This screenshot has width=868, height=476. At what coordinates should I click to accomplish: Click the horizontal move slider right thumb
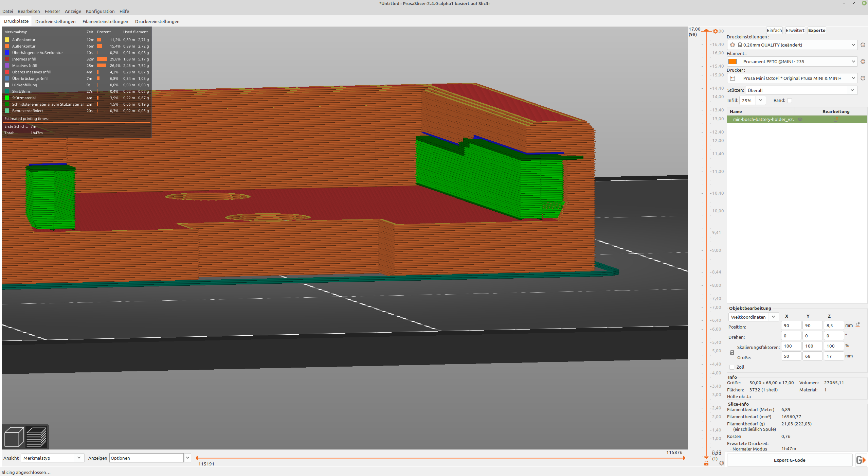coord(684,458)
